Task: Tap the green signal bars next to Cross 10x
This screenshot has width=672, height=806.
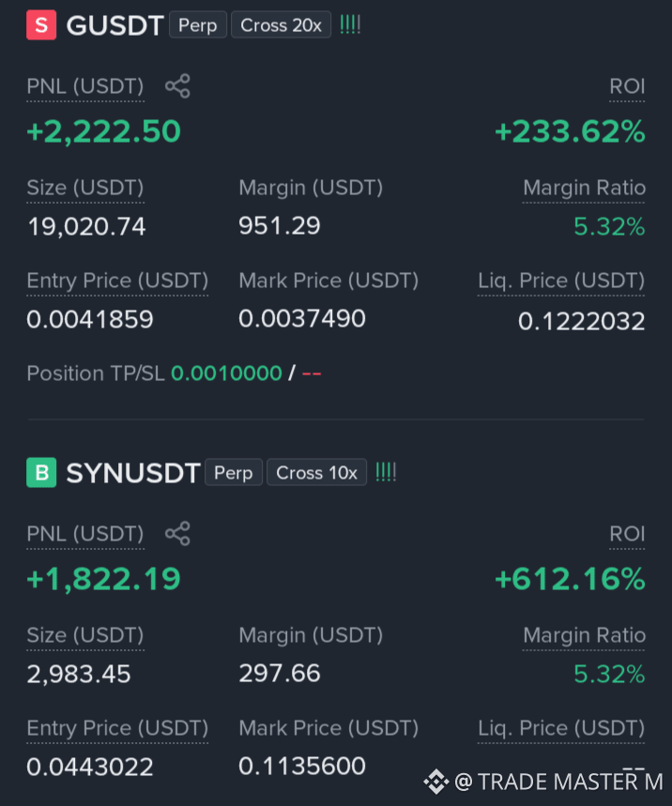Action: [x=386, y=472]
